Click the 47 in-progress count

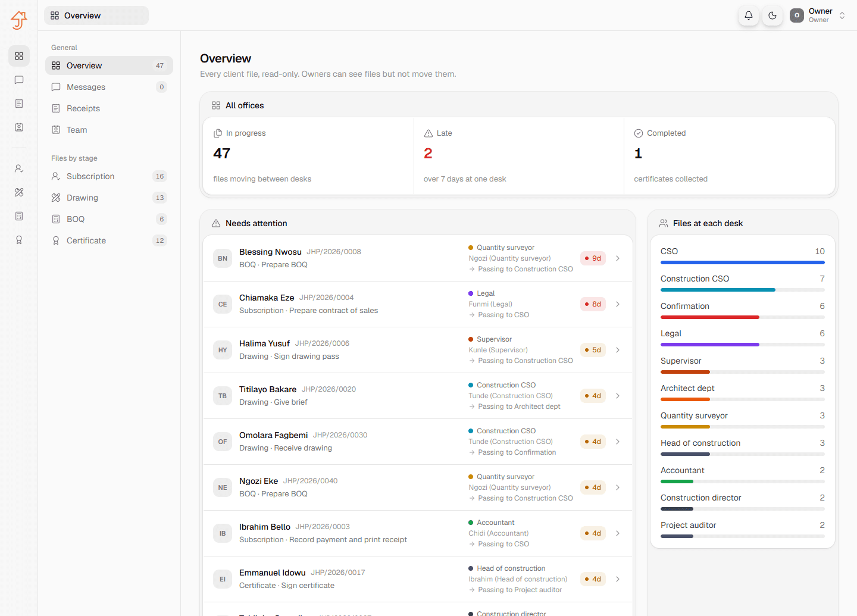(x=221, y=154)
